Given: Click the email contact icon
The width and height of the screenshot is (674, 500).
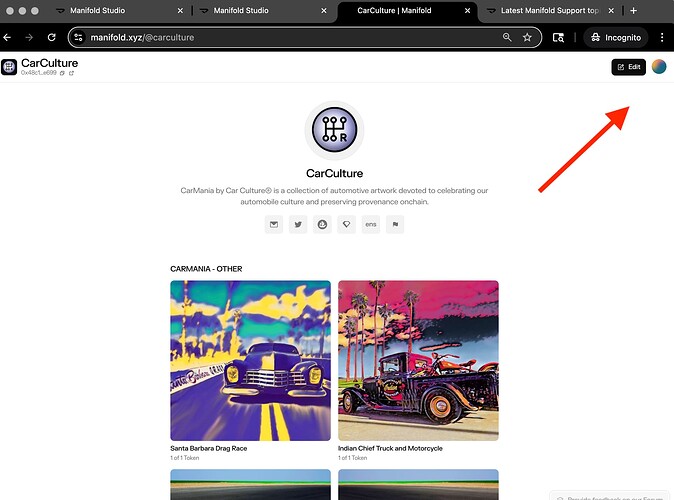Looking at the screenshot, I should coord(274,224).
